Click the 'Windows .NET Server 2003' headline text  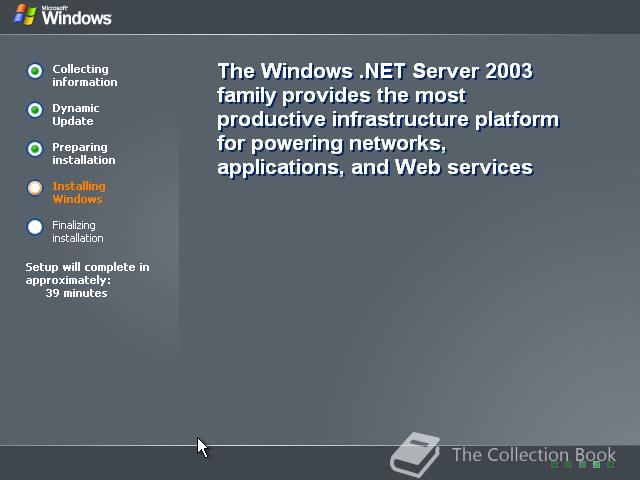click(396, 71)
